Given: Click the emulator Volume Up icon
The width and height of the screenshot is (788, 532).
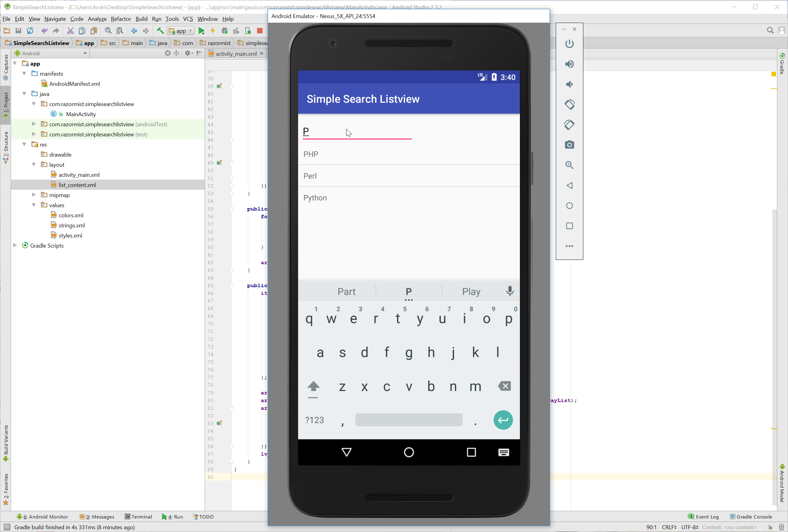Looking at the screenshot, I should [569, 64].
